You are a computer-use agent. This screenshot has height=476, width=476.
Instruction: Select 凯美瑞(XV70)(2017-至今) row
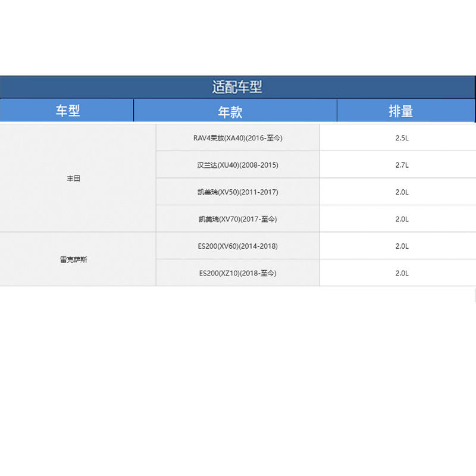coord(238,219)
